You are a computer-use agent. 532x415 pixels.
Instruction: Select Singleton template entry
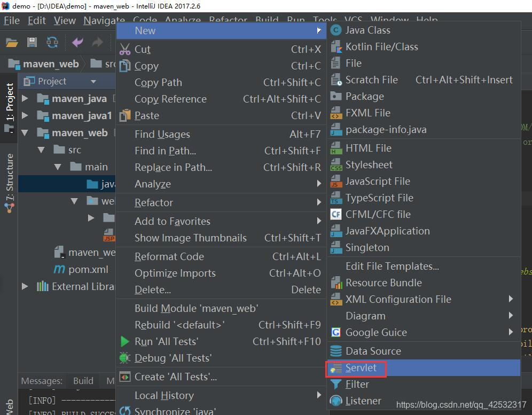coord(423,248)
